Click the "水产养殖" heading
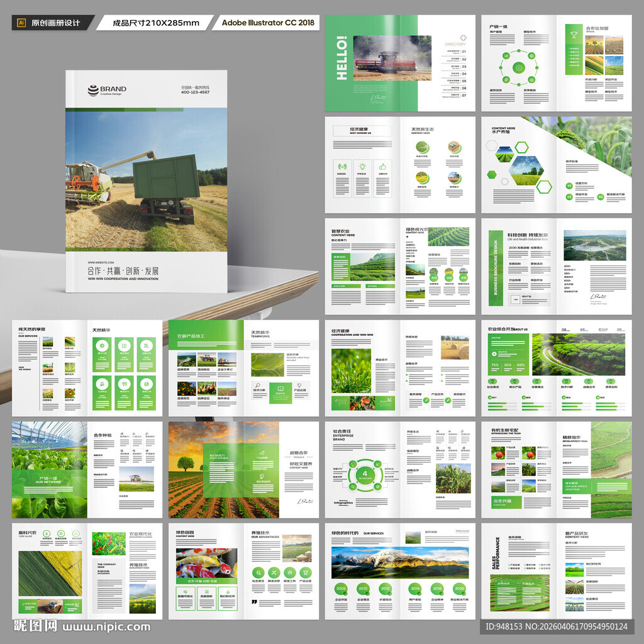This screenshot has height=644, width=644. pos(501,132)
